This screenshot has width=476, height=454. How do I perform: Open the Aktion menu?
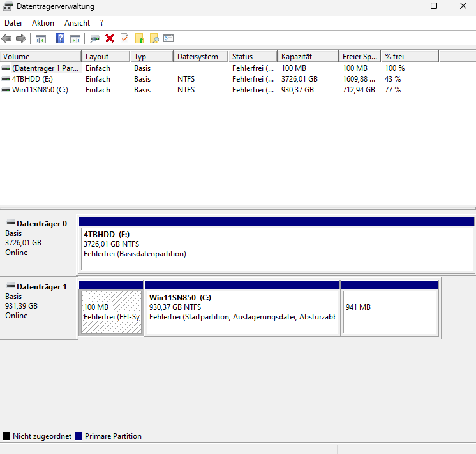click(x=43, y=23)
